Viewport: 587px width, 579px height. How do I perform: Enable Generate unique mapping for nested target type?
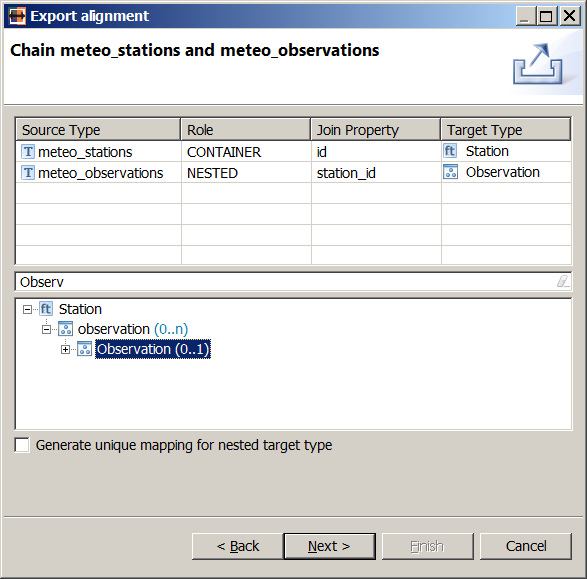pos(22,445)
